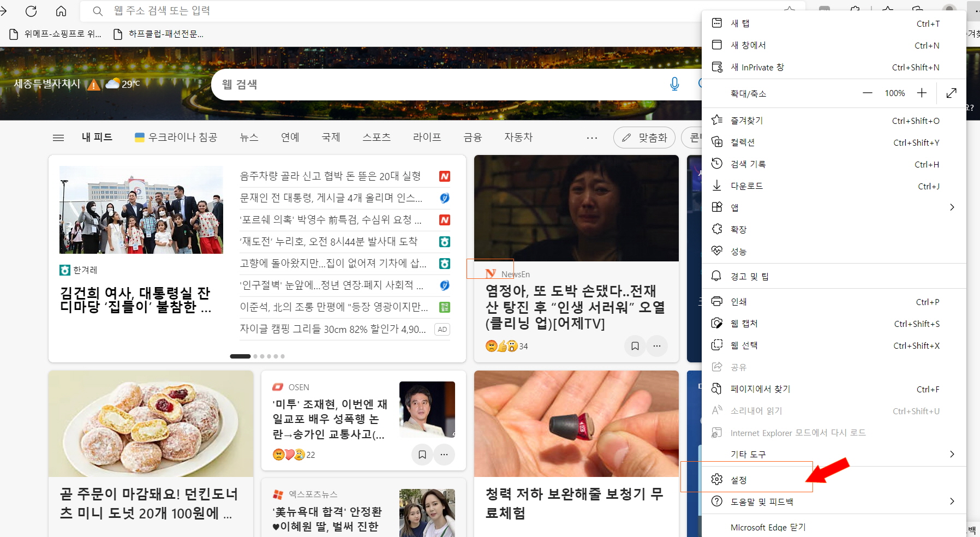Image resolution: width=980 pixels, height=537 pixels.
Task: Open 즐겨찾기 from the menu
Action: coord(834,121)
